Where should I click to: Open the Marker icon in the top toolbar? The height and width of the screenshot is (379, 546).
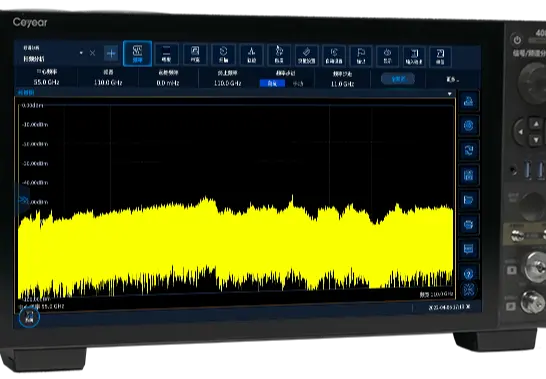[279, 55]
